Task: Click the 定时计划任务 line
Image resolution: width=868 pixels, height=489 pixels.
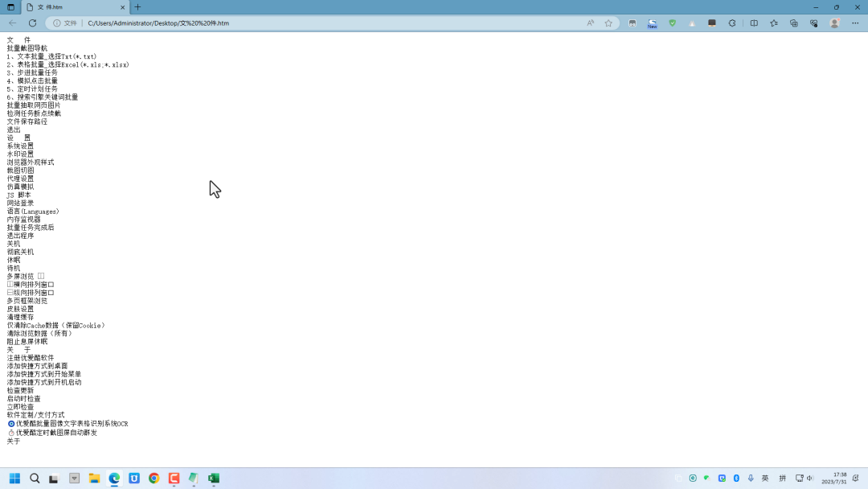Action: click(32, 89)
